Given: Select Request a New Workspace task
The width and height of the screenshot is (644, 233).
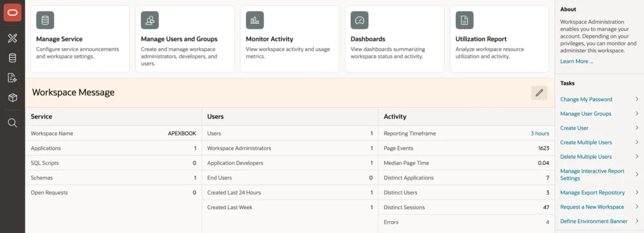Looking at the screenshot, I should point(592,207).
